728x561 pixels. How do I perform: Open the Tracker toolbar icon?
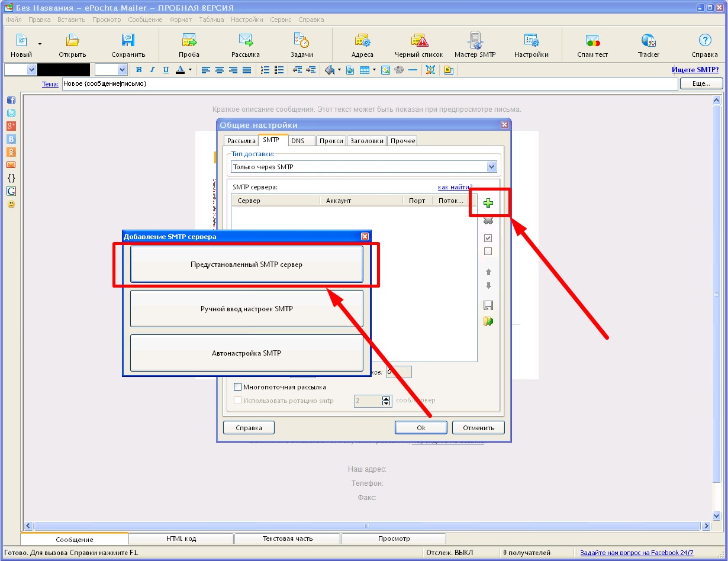648,41
